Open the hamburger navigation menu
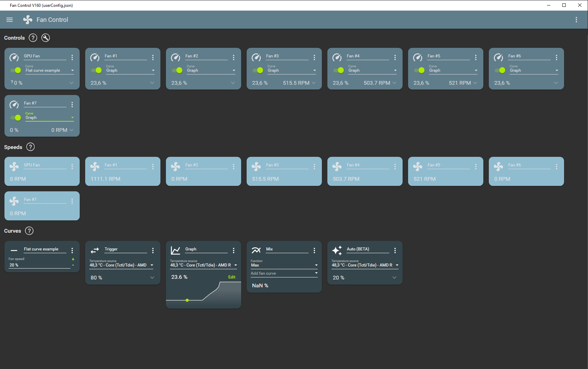 tap(10, 20)
